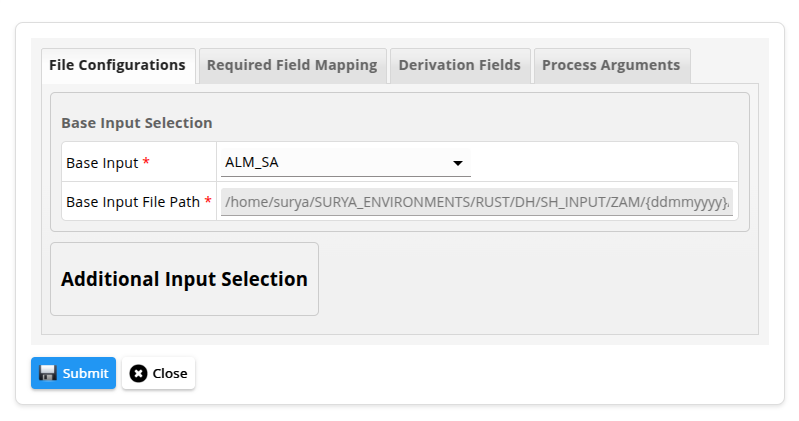This screenshot has width=799, height=421.
Task: Click the Base Input File Path label
Action: 133,202
